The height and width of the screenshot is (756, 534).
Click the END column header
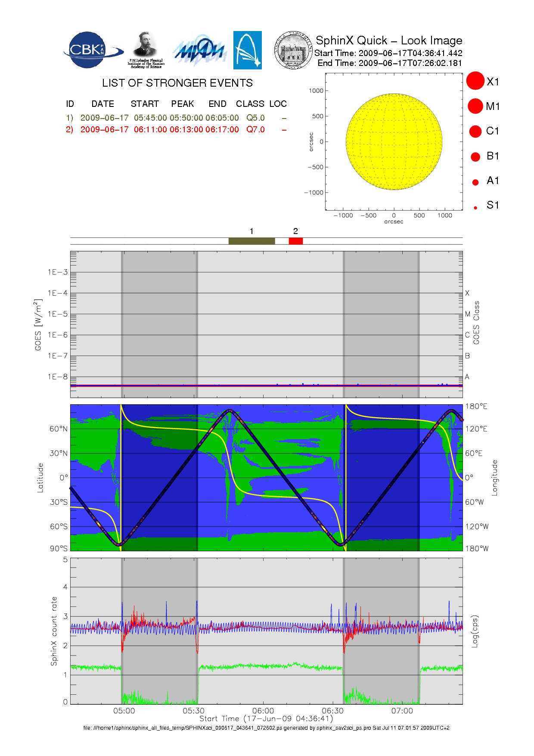click(217, 104)
